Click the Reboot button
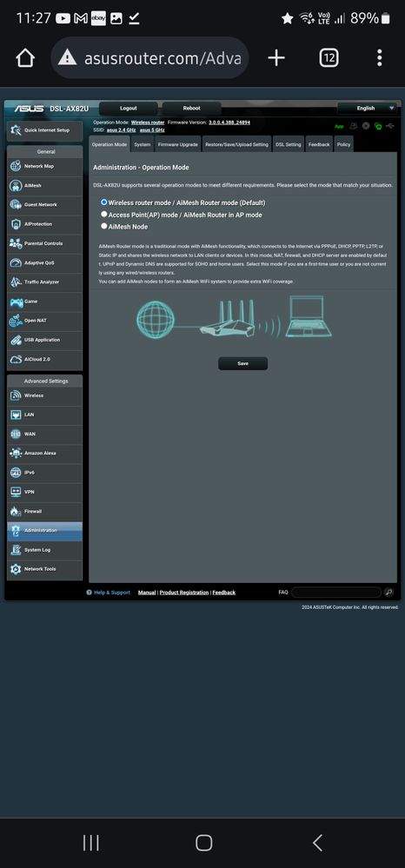The width and height of the screenshot is (405, 868). (192, 109)
